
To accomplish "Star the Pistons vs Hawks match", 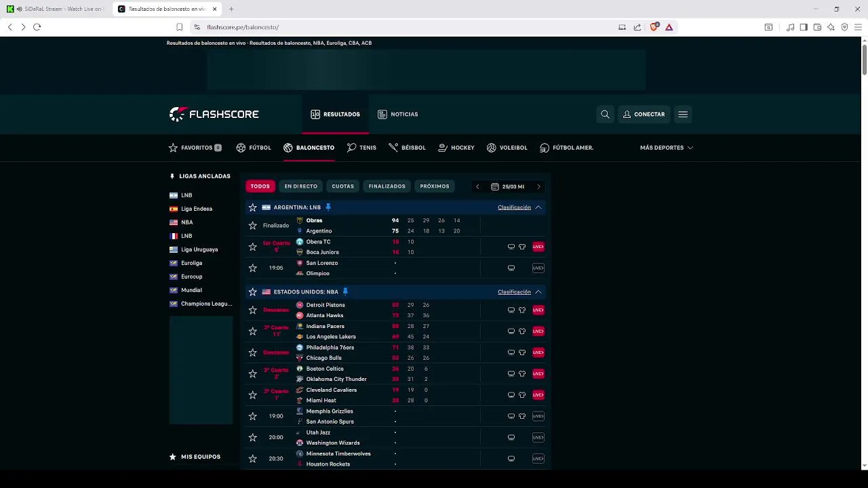I will (x=253, y=310).
